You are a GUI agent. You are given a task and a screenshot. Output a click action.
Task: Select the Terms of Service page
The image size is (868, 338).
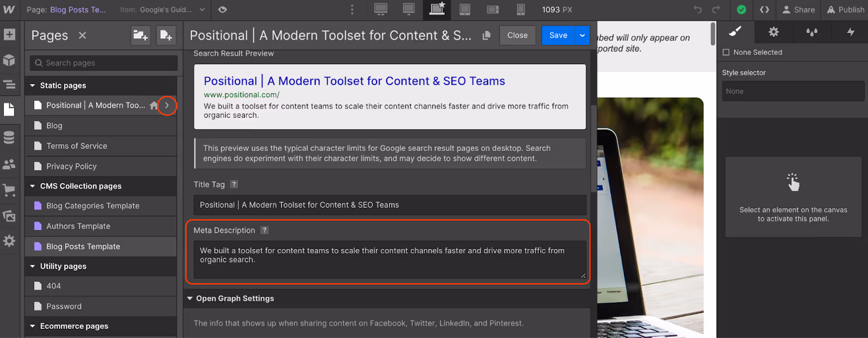101,146
